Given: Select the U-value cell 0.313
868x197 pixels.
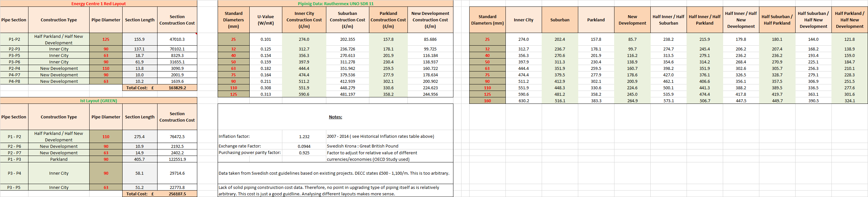Looking at the screenshot, I should [x=266, y=94].
